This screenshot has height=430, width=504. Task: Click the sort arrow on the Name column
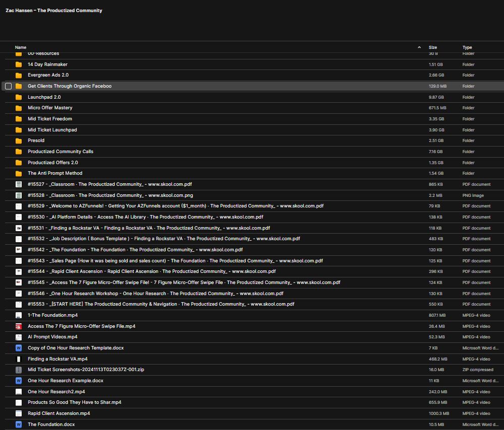[419, 47]
